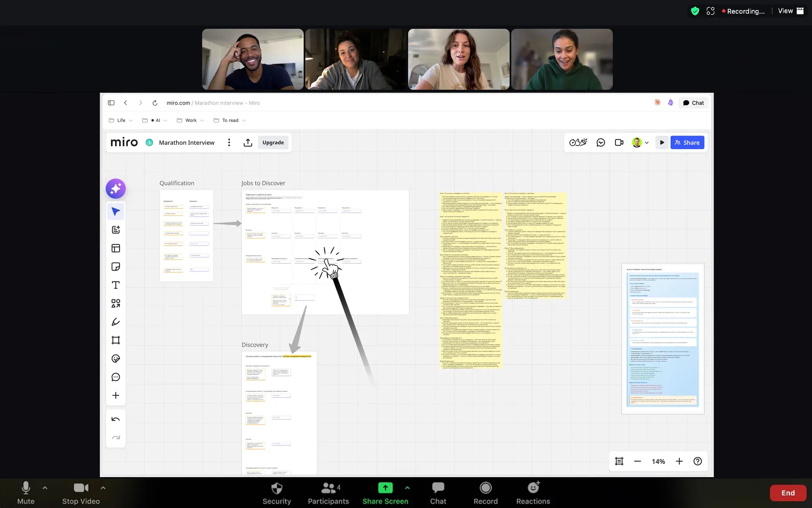Image resolution: width=812 pixels, height=508 pixels.
Task: Mute the microphone in Zoom
Action: (x=26, y=493)
